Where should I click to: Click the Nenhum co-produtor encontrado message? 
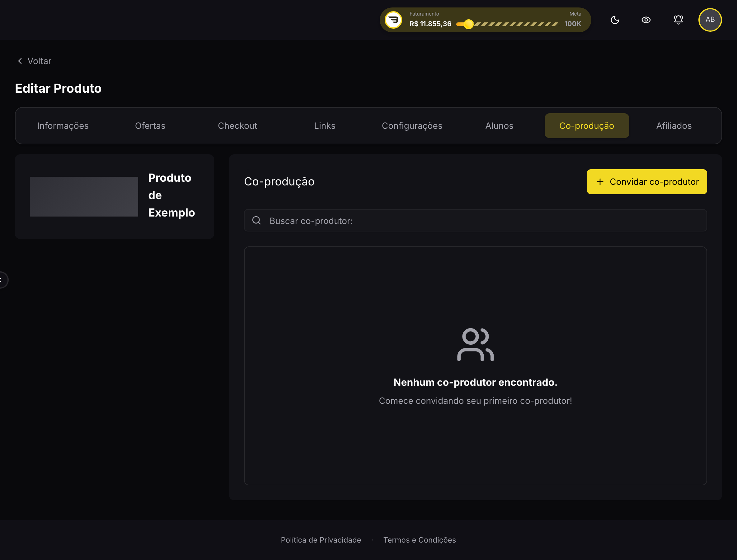tap(475, 382)
